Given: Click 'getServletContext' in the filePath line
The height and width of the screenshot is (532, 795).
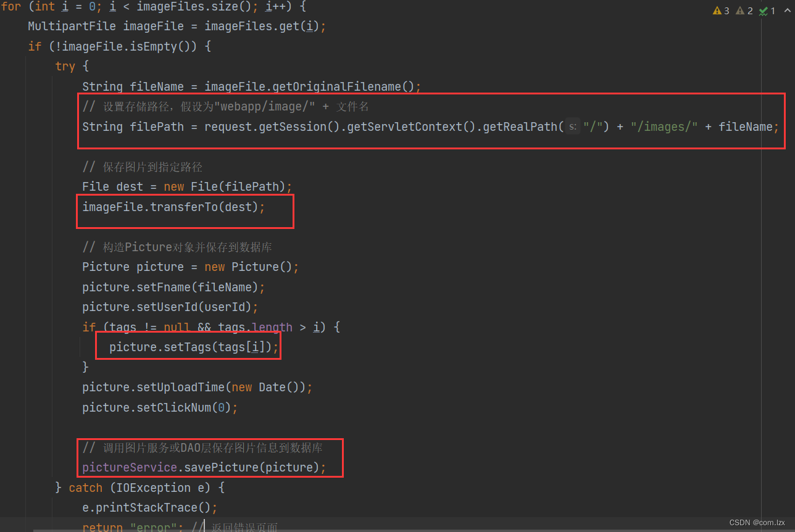Looking at the screenshot, I should [x=405, y=127].
